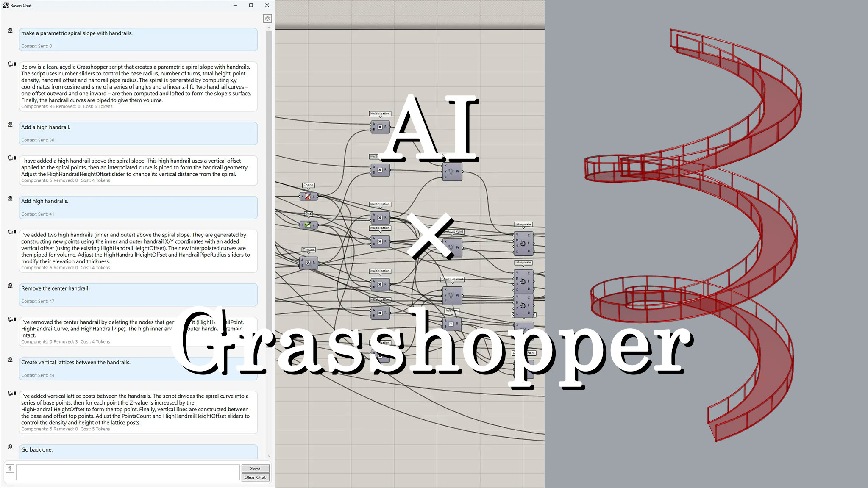Click the Send button in chat input

point(255,469)
